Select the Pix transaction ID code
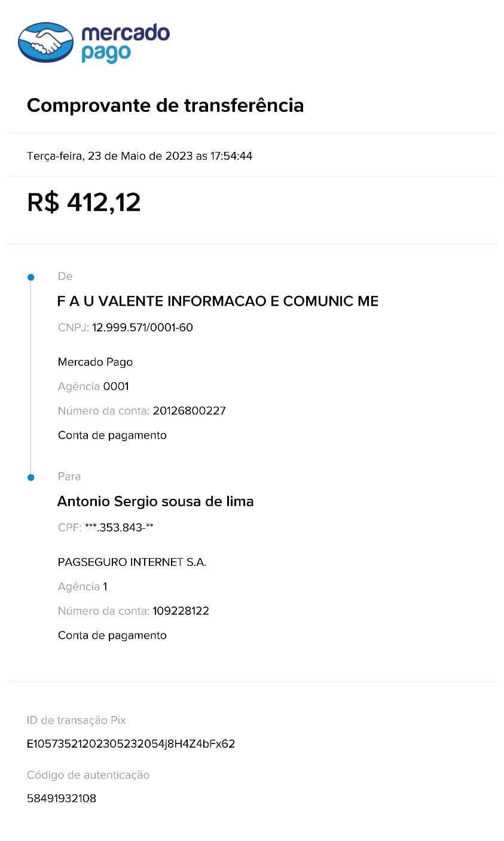The height and width of the screenshot is (841, 504). tap(131, 744)
